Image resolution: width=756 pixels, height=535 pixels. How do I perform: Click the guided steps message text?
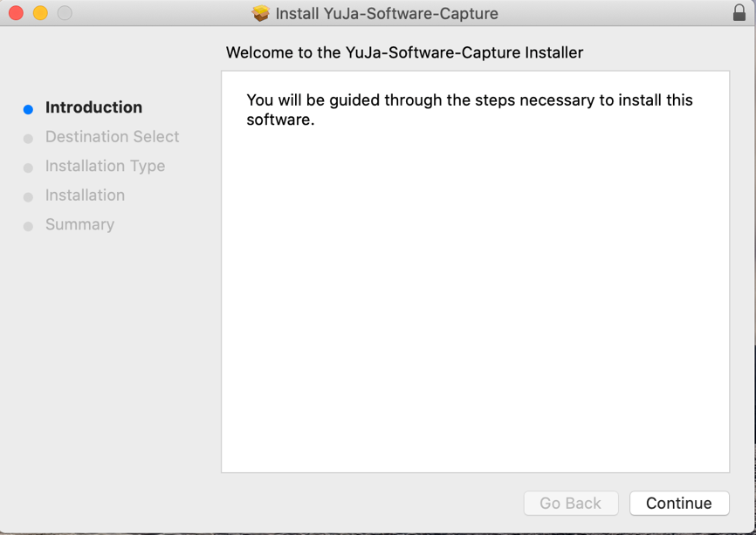[x=470, y=109]
